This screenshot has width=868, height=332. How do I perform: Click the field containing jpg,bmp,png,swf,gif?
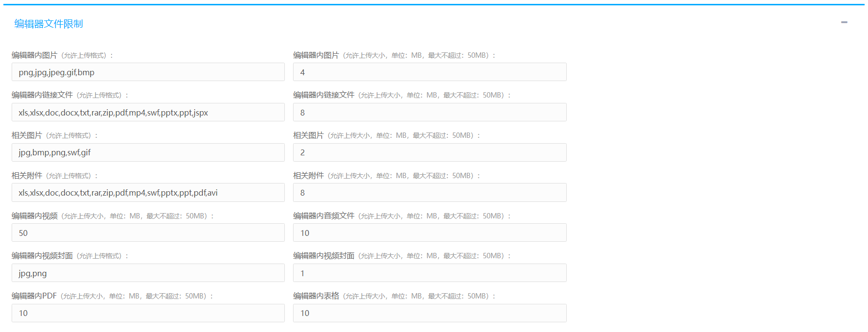(x=148, y=152)
